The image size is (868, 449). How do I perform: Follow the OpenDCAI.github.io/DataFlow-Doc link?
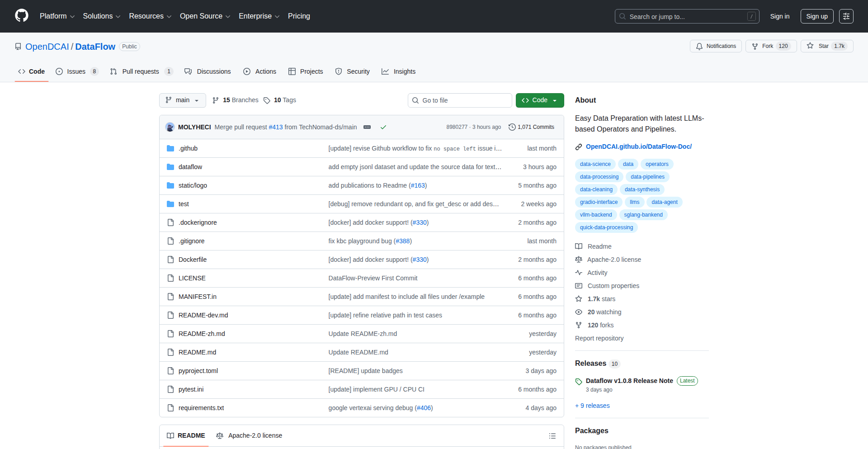639,146
